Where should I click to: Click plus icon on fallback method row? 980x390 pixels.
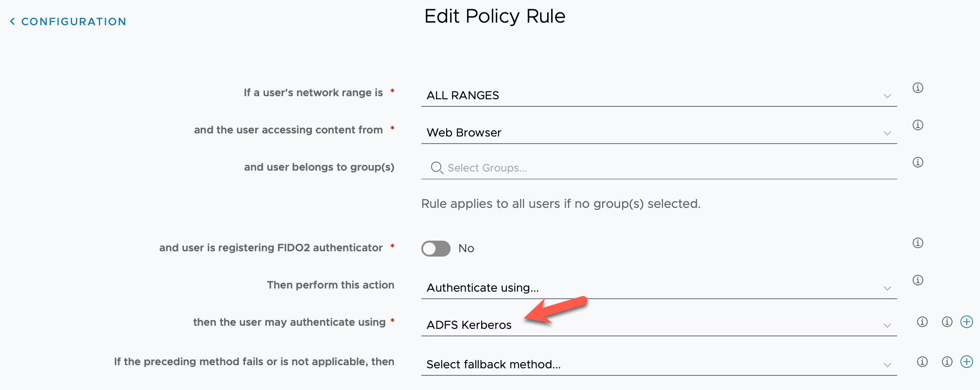coord(966,362)
